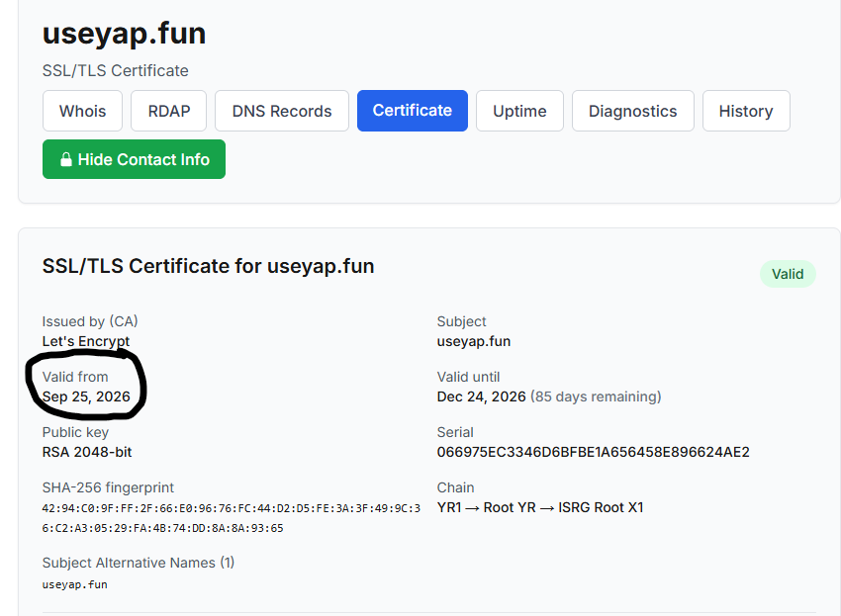Select the chain YR1 → Root YR → ISRG Root X1
The width and height of the screenshot is (841, 616).
[540, 507]
